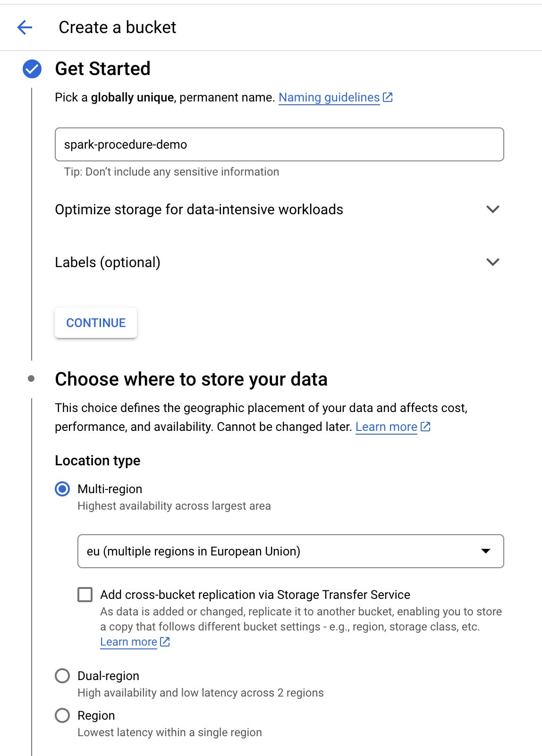Select the Multi-region radio button
The image size is (542, 756).
(x=62, y=489)
